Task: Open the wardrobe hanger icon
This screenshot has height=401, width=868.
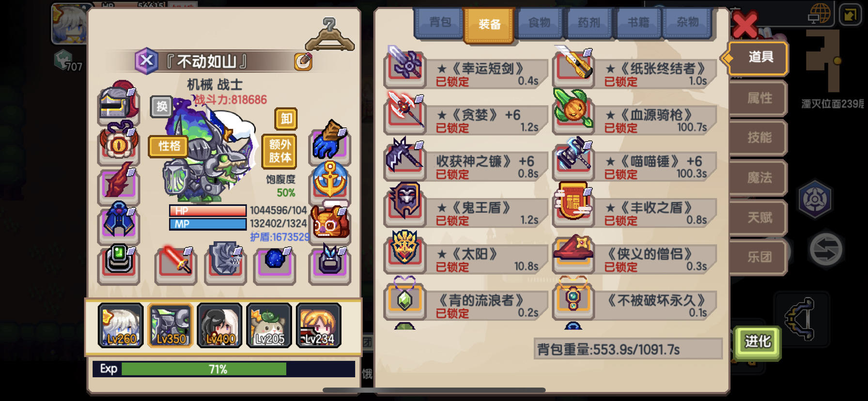Action: tap(330, 34)
